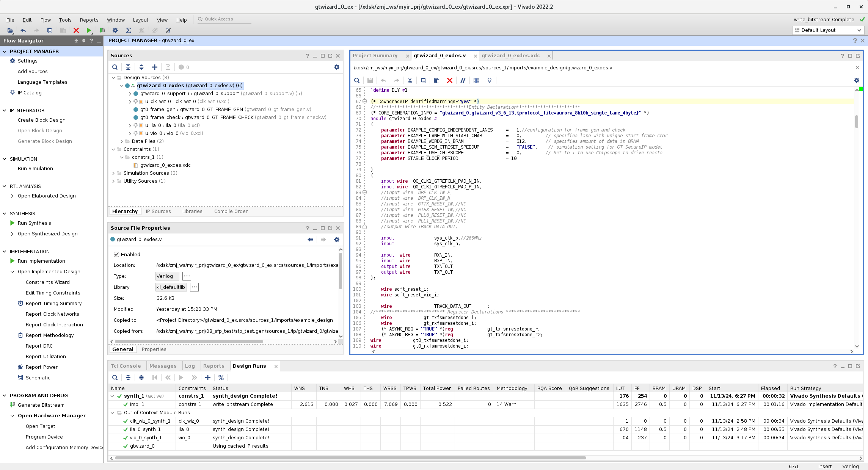Switch to gtwizard_0_exdes.xdc editor tab
Viewport: 868px width, 470px height.
coord(510,56)
